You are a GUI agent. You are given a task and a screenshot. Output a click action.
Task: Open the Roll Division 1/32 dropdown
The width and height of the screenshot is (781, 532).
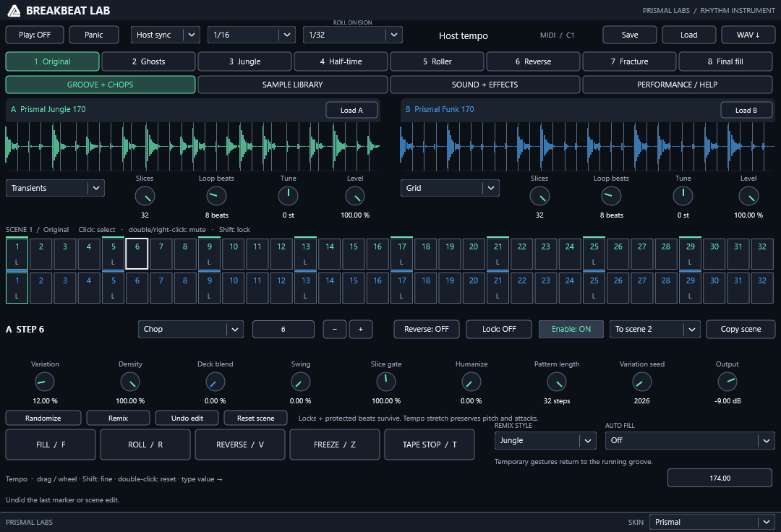pos(353,35)
